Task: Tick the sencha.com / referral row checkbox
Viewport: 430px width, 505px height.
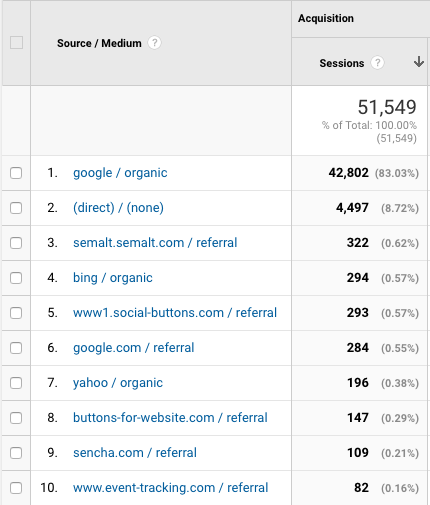Action: (x=16, y=453)
